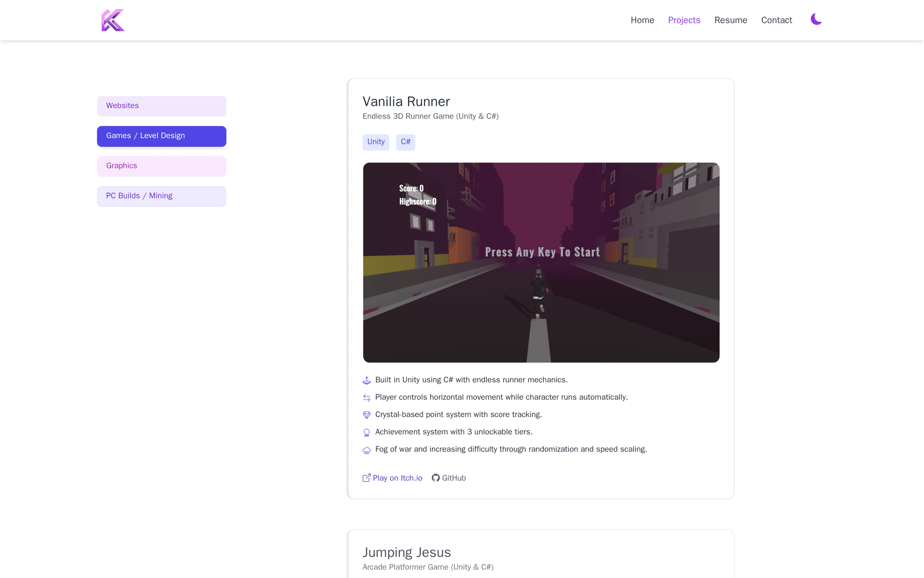Toggle dark mode with the moon icon
The height and width of the screenshot is (578, 924).
[x=816, y=19]
